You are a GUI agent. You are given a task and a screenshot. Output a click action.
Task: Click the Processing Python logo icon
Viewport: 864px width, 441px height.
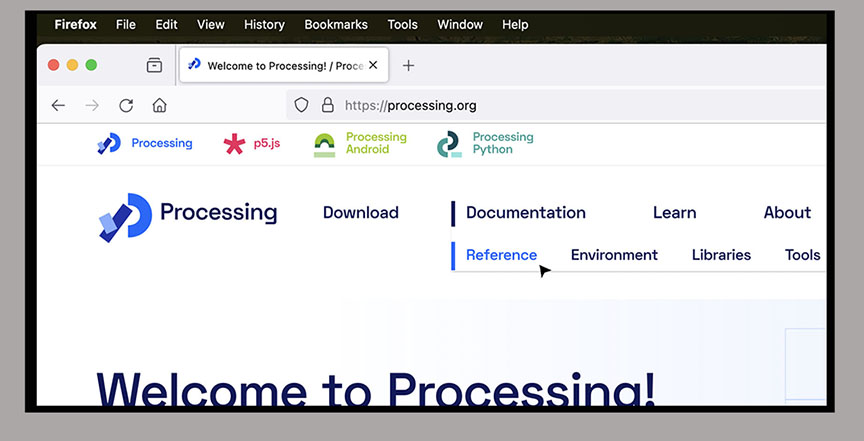(449, 145)
